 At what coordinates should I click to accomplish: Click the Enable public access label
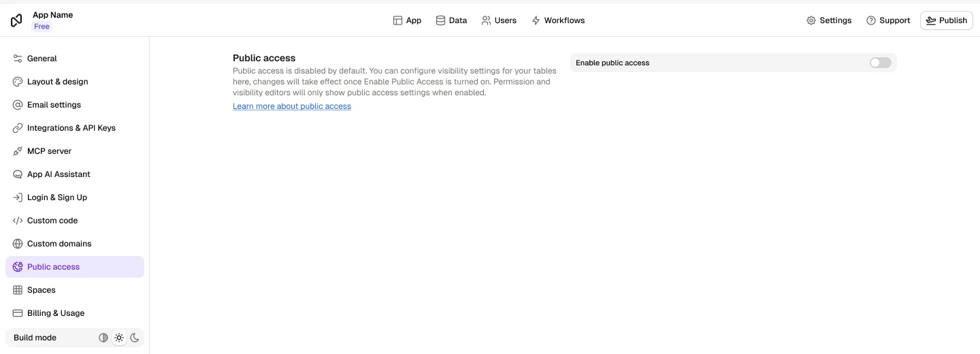[612, 63]
